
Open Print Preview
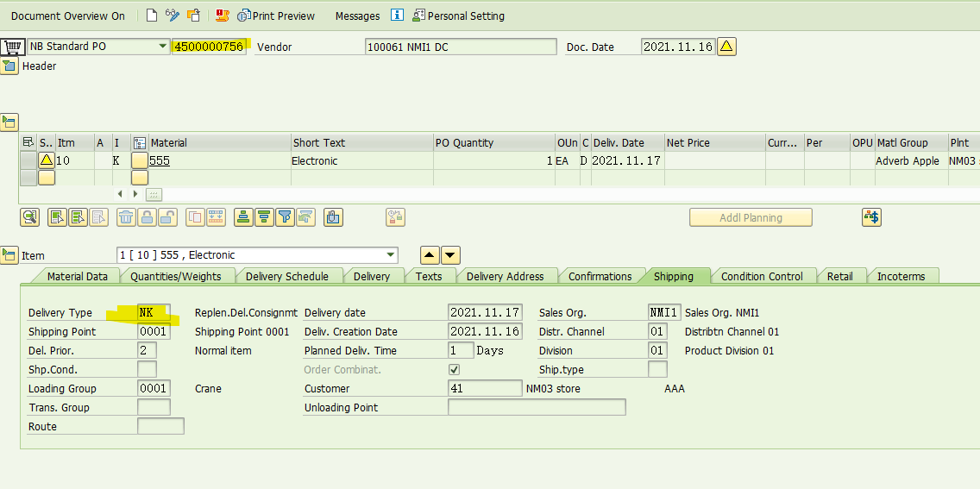(276, 16)
